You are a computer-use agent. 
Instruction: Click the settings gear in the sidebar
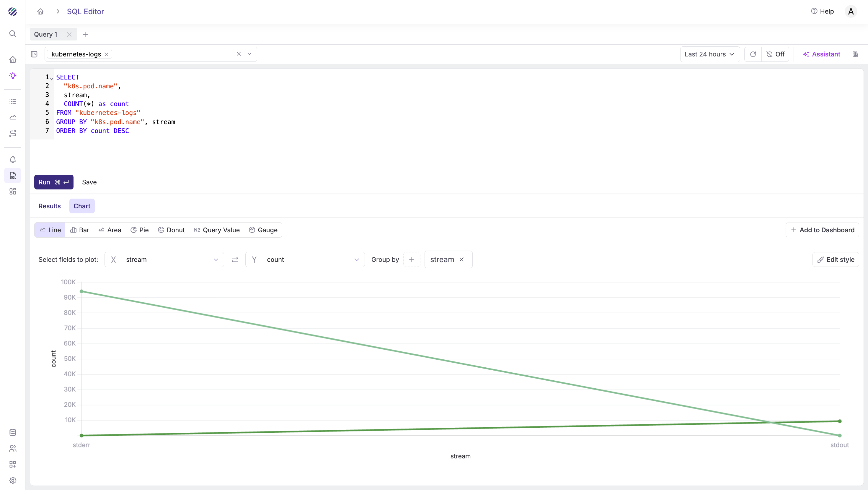pyautogui.click(x=12, y=480)
